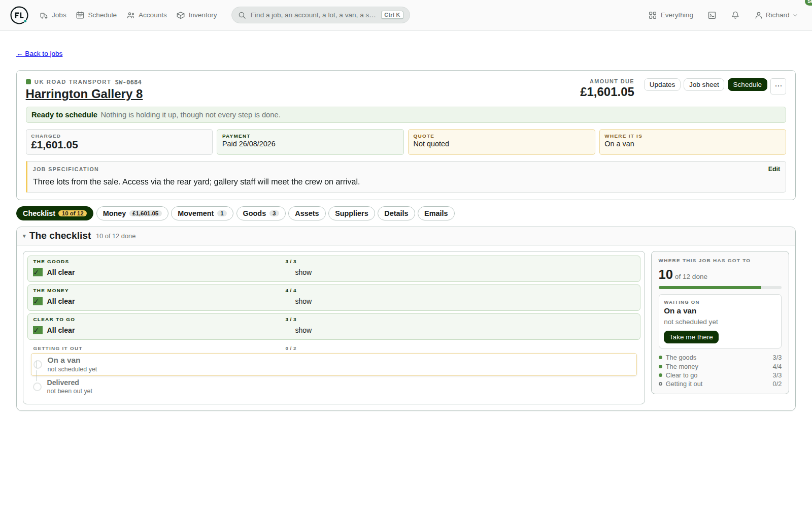Click the Payment Paid 26/08/2026 card
The image size is (812, 508).
[310, 142]
